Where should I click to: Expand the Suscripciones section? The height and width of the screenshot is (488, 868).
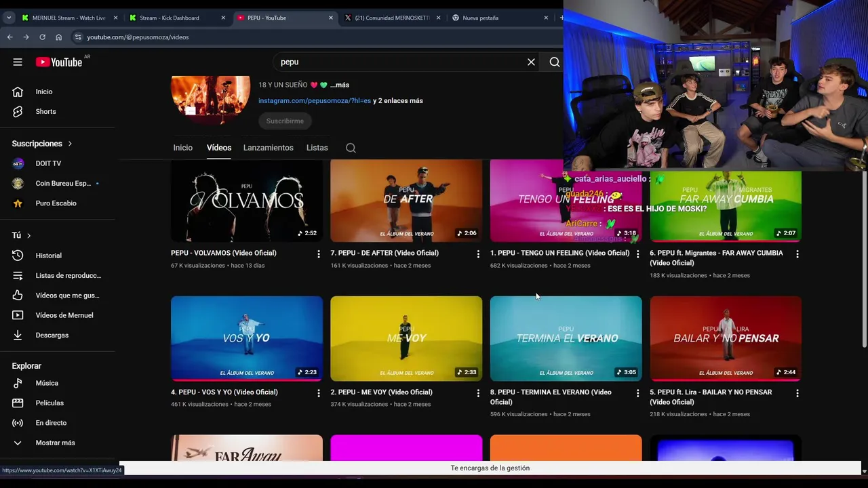[x=42, y=144]
